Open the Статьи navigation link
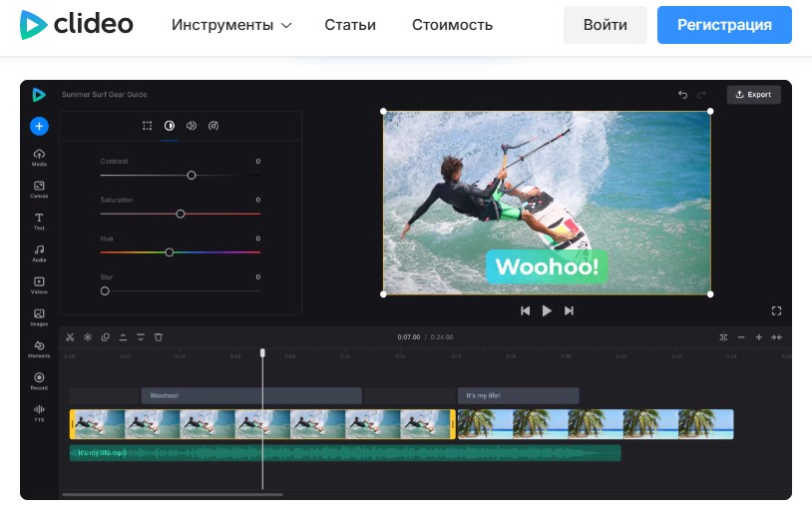Screen dimensions: 812x524 pyautogui.click(x=350, y=25)
